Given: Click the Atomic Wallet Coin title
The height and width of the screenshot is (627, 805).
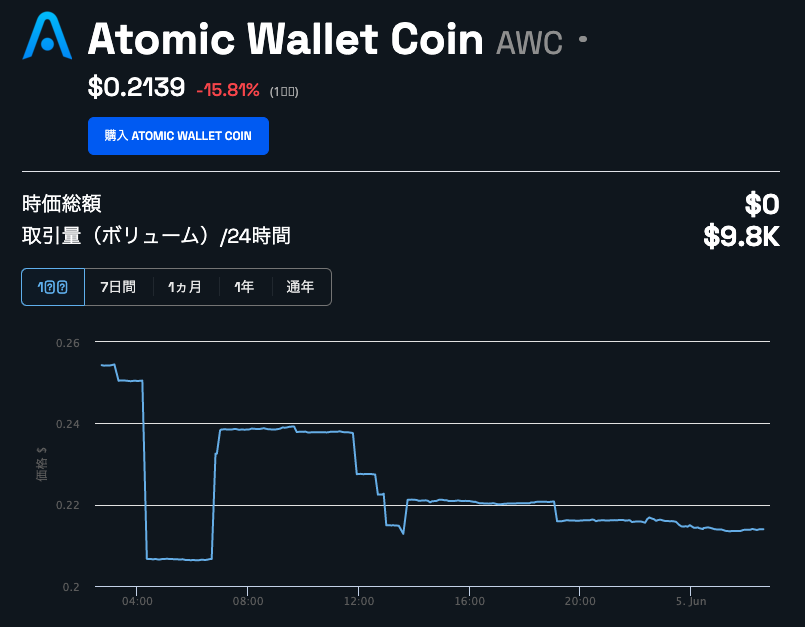Looking at the screenshot, I should coord(286,39).
